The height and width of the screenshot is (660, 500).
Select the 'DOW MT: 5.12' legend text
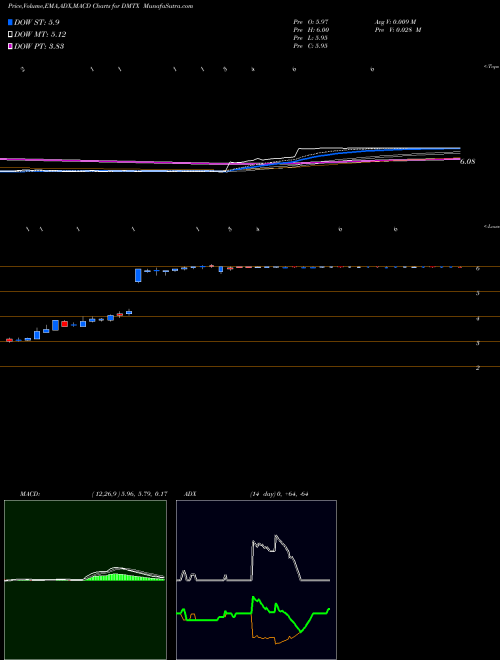click(x=40, y=35)
